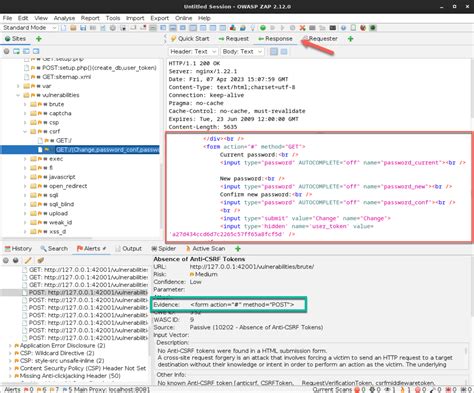The image size is (474, 393).
Task: Click the sites tree horizontal scrollbar
Action: (x=47, y=238)
